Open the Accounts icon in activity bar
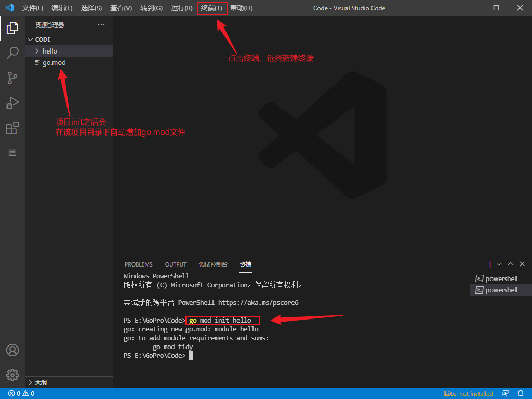This screenshot has height=399, width=532. (12, 350)
